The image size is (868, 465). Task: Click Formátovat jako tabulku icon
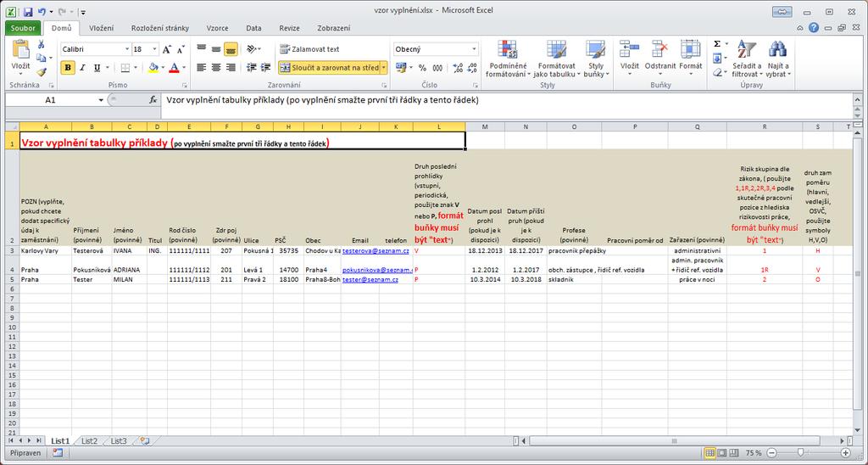click(557, 49)
